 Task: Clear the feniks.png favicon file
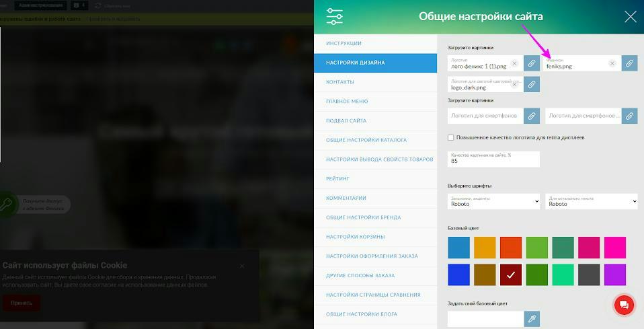point(612,63)
